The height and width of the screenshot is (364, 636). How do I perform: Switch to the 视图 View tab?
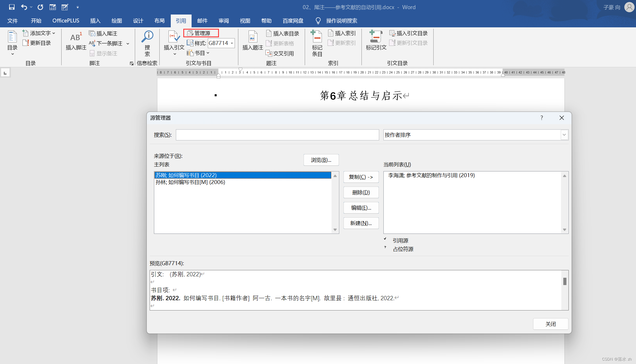pyautogui.click(x=245, y=21)
